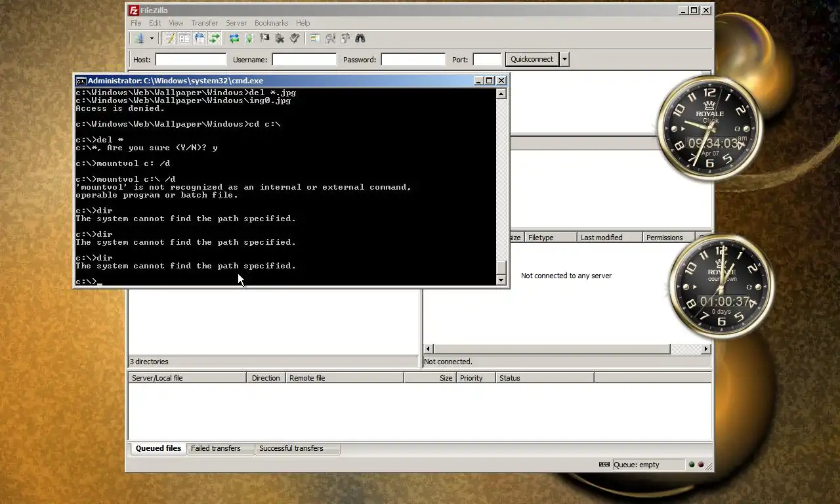Refresh file and folder lists
Viewport: 840px width, 504px height.
pyautogui.click(x=234, y=39)
